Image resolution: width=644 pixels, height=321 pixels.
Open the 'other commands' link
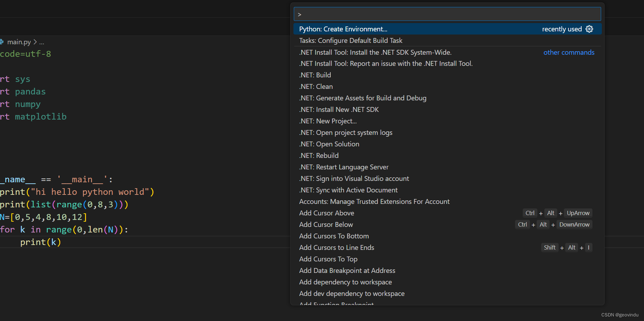[x=569, y=52]
